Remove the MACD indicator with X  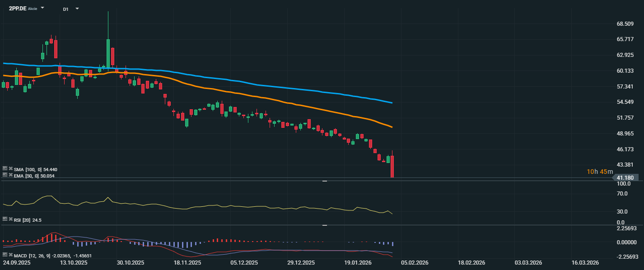tap(10, 255)
